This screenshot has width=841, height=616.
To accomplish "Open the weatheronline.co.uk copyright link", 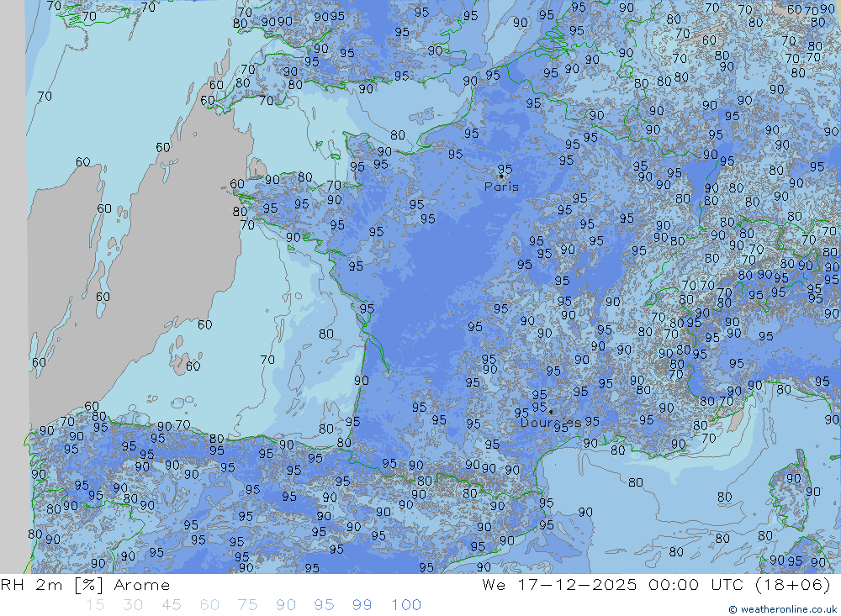I will click(x=782, y=609).
